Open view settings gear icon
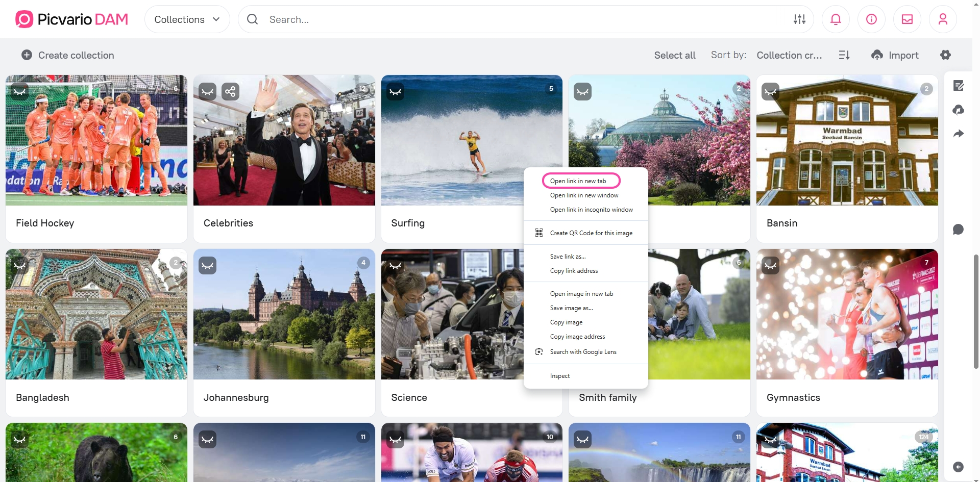Screen dimensions: 980x482 pyautogui.click(x=945, y=55)
